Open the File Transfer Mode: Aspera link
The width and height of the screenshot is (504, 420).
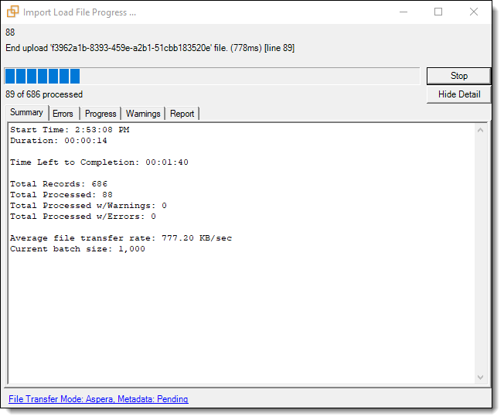[x=98, y=399]
